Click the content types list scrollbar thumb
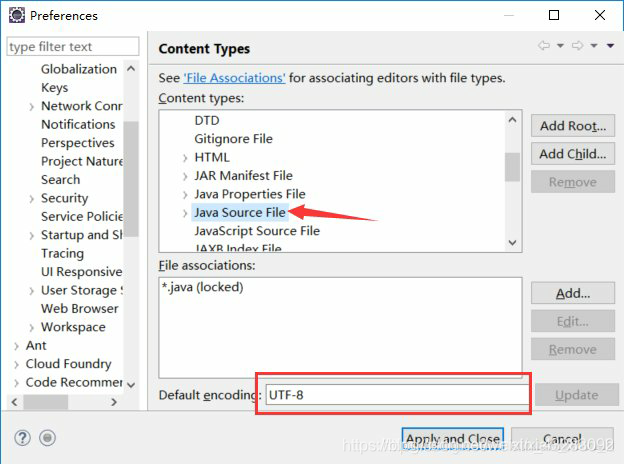 pyautogui.click(x=512, y=167)
